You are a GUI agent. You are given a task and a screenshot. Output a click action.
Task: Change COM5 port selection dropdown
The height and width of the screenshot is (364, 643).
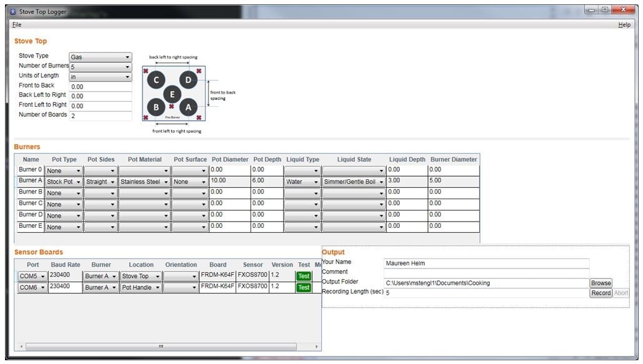[x=32, y=276]
